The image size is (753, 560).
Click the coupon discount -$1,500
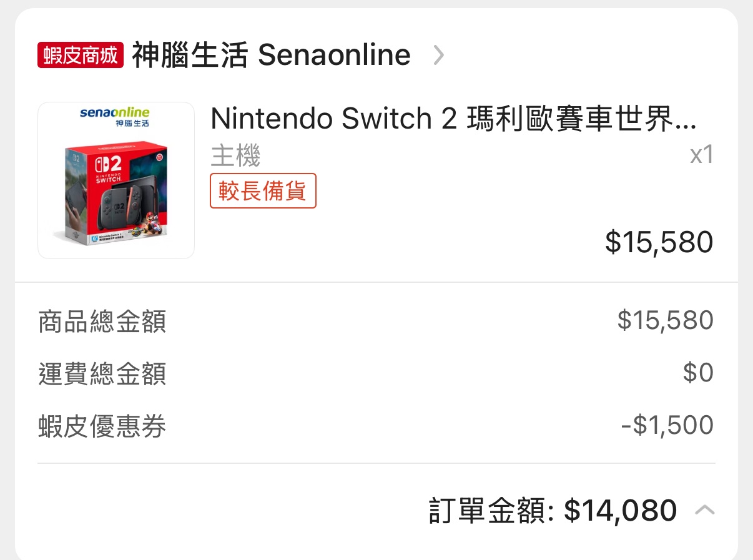(x=667, y=425)
